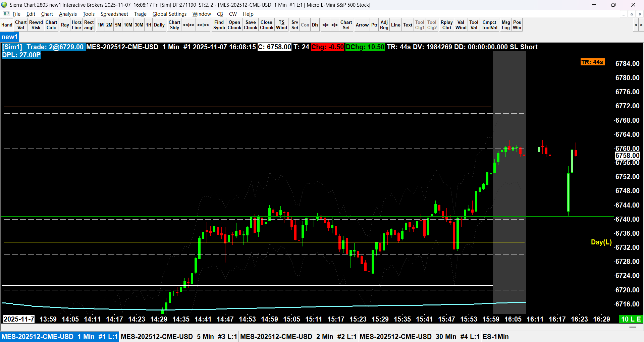Click the 10 L E chart indicator
Image resolution: width=644 pixels, height=342 pixels.
point(631,319)
